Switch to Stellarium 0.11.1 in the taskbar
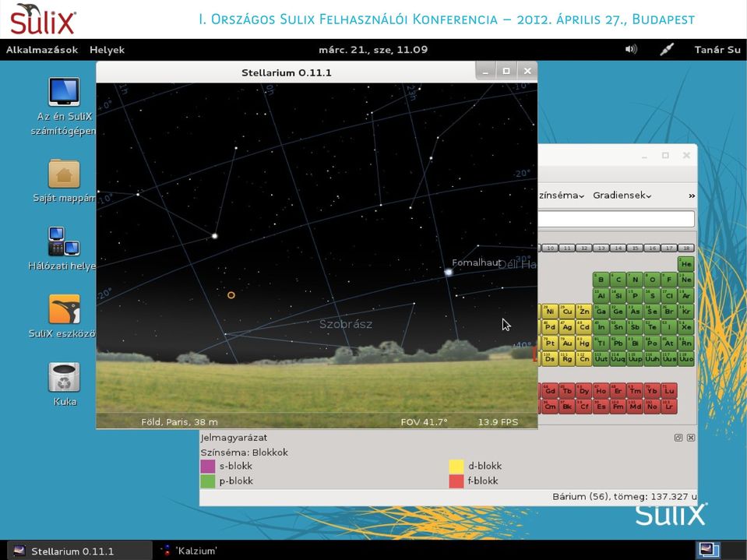This screenshot has height=560, width=747. 79,551
